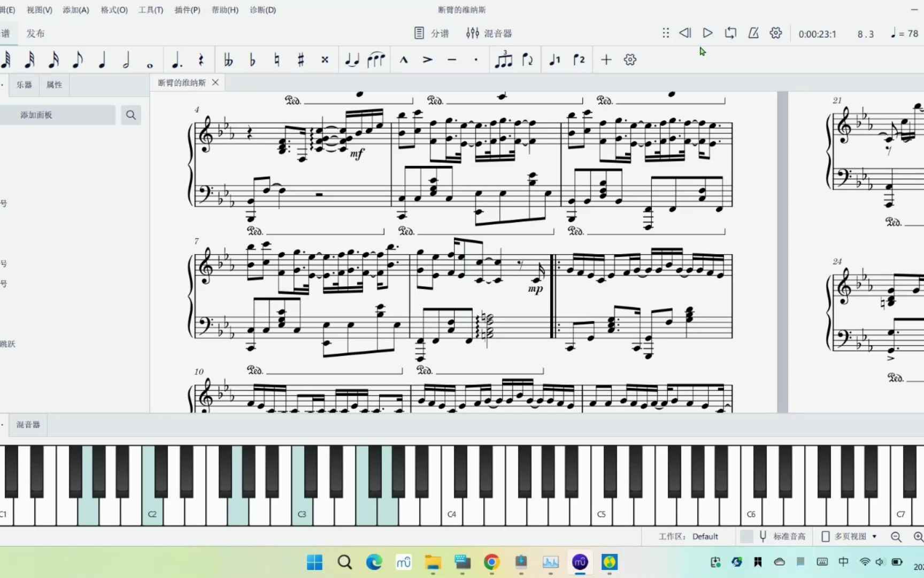Screen dimensions: 924x578
Task: Zoom out the score view
Action: [896, 537]
